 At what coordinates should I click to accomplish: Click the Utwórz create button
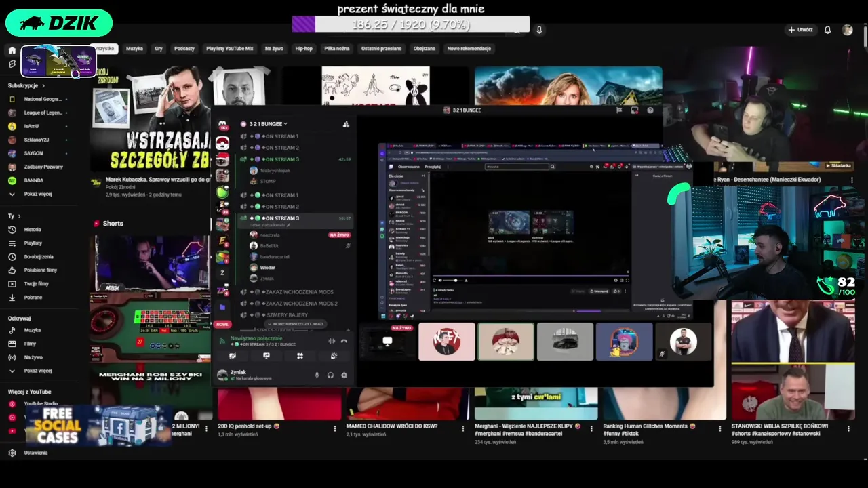click(x=800, y=30)
